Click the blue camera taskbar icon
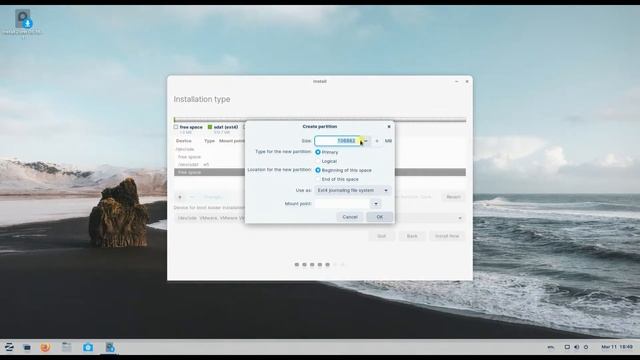640x360 pixels. [x=88, y=347]
